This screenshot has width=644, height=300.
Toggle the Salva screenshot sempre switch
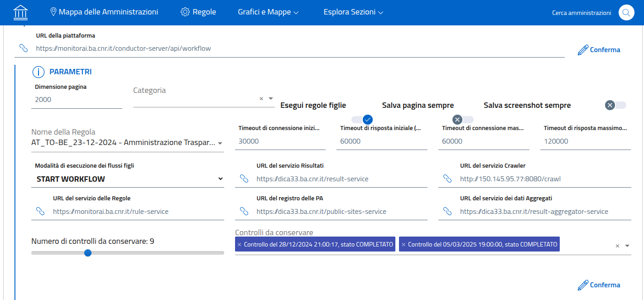(615, 105)
